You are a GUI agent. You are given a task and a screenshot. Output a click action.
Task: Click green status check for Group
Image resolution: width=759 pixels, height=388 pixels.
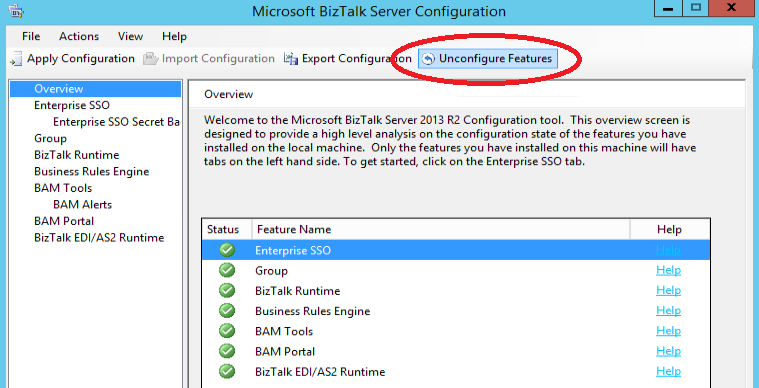click(227, 270)
